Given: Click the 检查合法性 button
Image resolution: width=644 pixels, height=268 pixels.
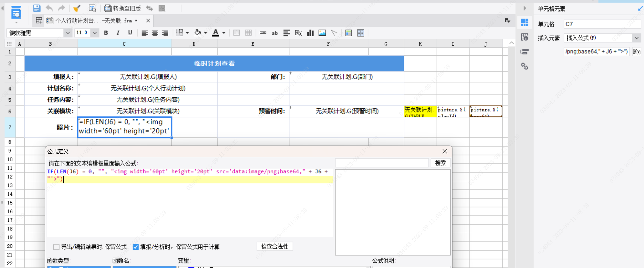Looking at the screenshot, I should [275, 246].
